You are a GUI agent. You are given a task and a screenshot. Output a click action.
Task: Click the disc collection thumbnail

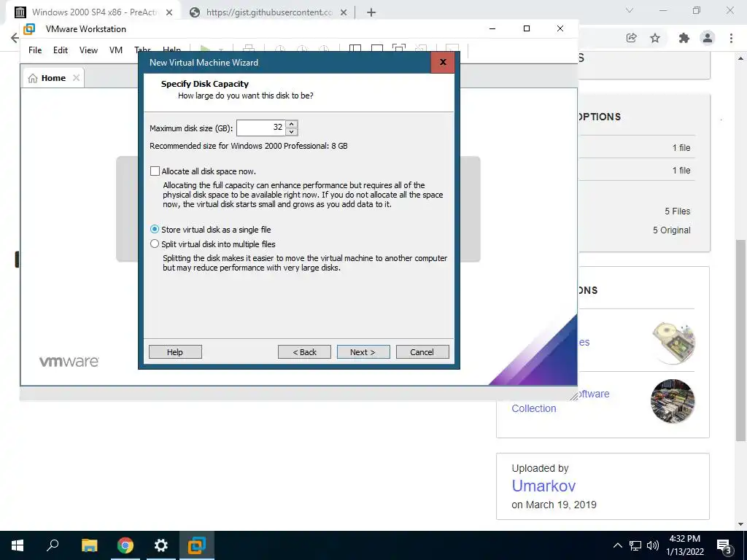(x=673, y=343)
